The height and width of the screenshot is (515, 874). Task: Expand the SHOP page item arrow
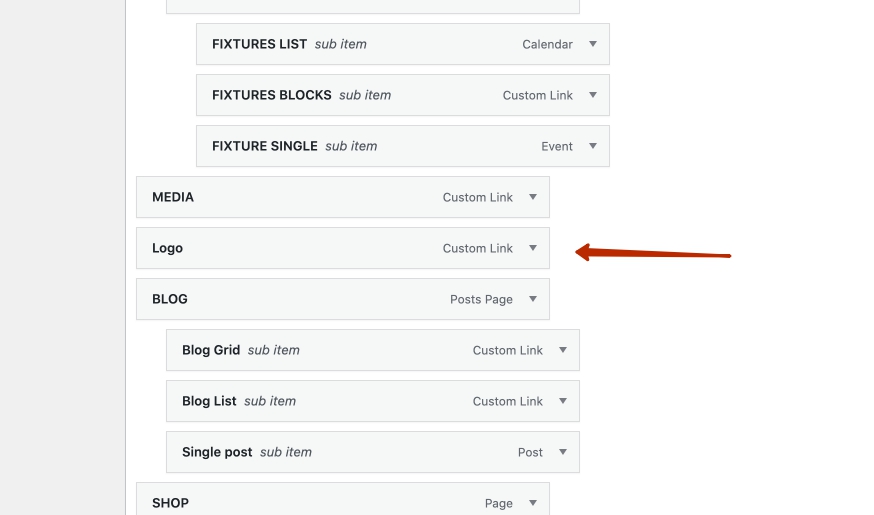(533, 503)
